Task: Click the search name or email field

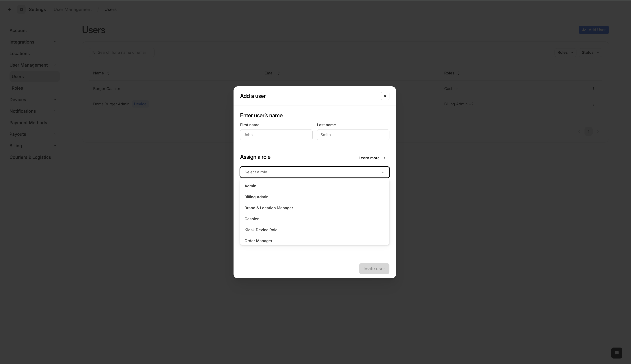Action: pos(122,52)
